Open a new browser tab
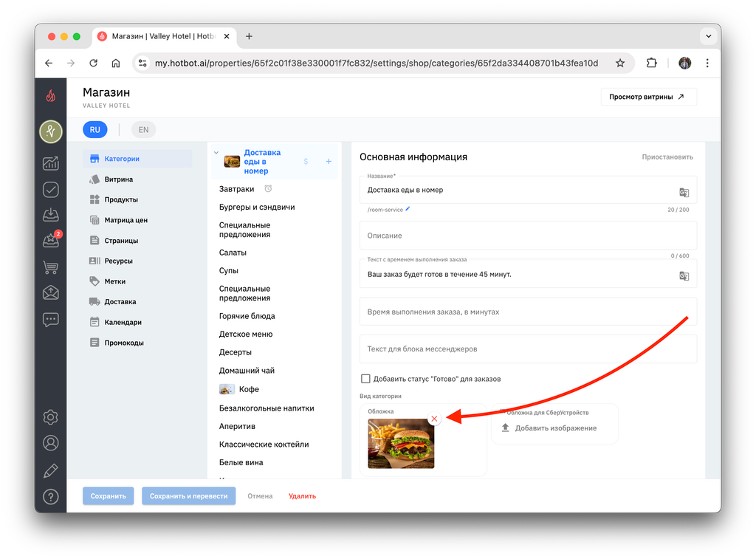The height and width of the screenshot is (559, 756). 249,36
